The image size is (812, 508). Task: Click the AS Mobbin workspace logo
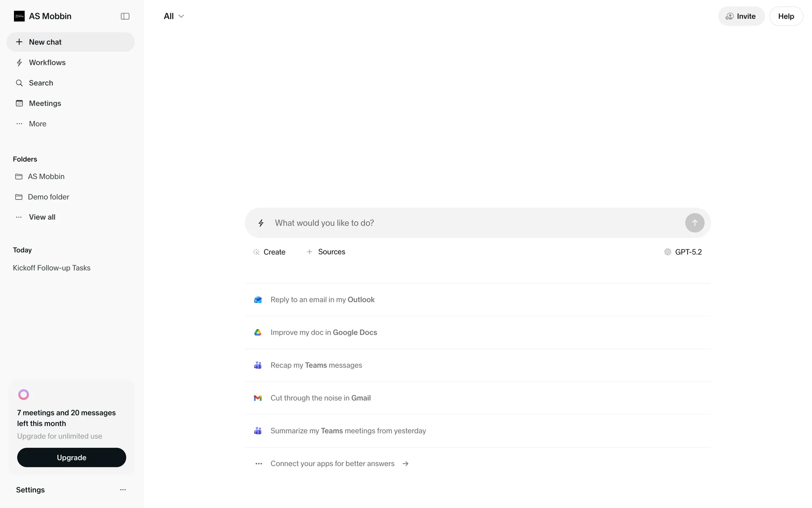coord(19,16)
